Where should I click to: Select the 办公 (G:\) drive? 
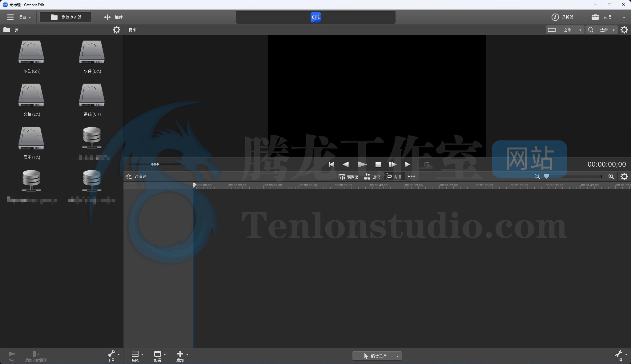[x=31, y=57]
